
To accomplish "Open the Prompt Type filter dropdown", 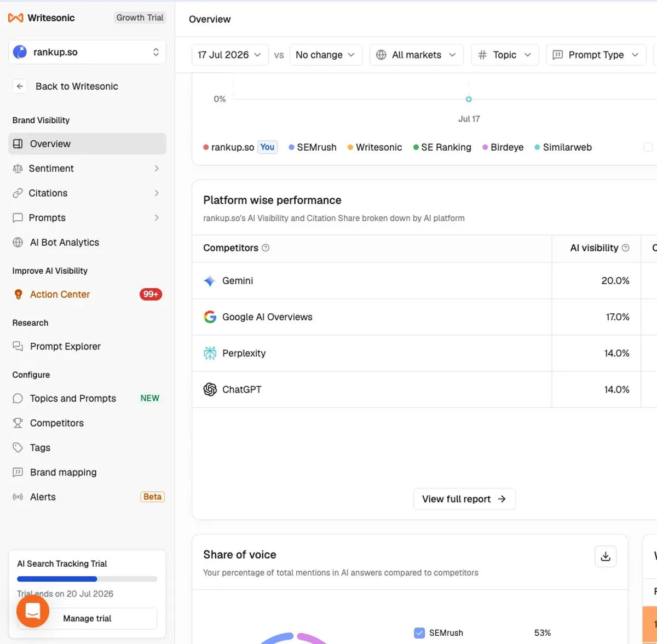I will (596, 55).
